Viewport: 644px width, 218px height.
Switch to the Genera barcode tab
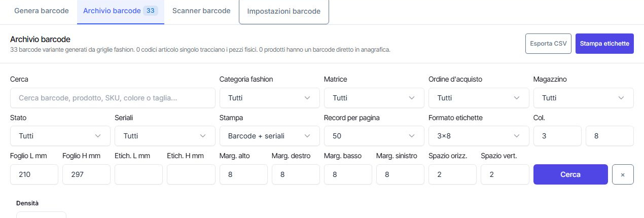click(x=41, y=11)
